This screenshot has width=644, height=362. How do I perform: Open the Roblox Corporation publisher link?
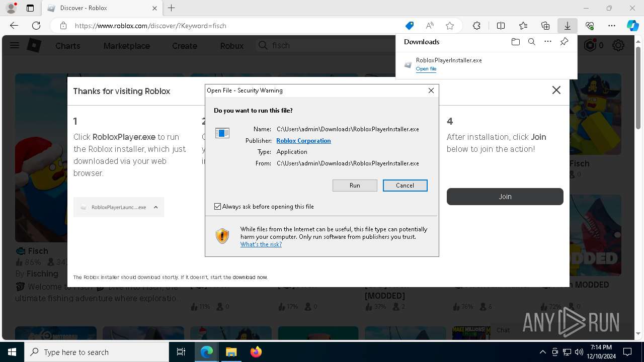pyautogui.click(x=303, y=141)
